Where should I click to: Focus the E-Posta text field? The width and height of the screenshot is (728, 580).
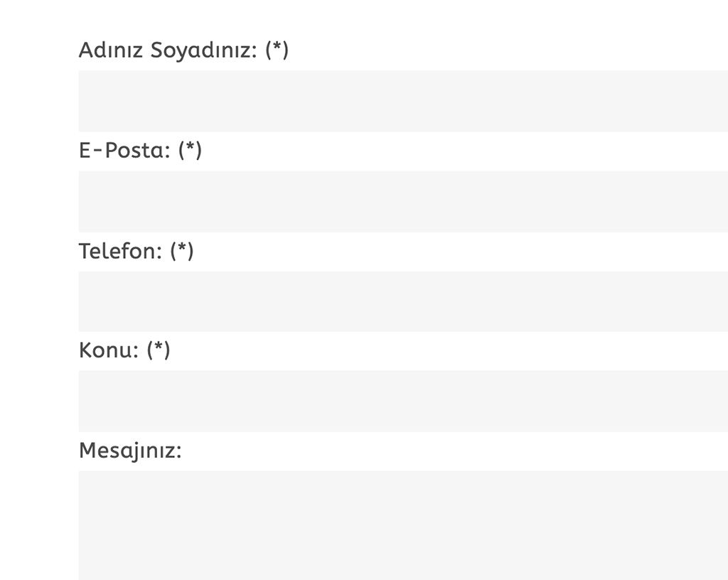(403, 201)
